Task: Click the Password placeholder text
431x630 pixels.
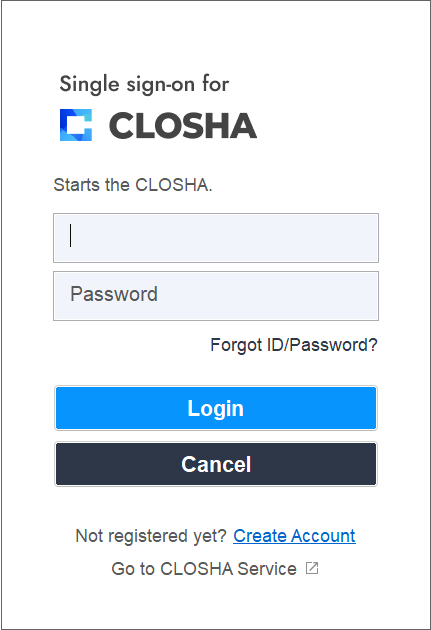Action: [114, 294]
